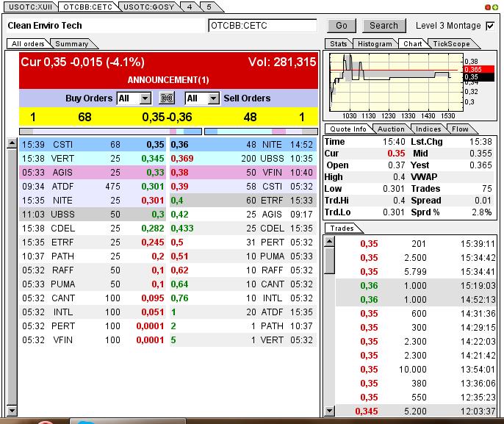
Task: Click the OTCBB:CETC symbol input field
Action: pyautogui.click(x=262, y=26)
